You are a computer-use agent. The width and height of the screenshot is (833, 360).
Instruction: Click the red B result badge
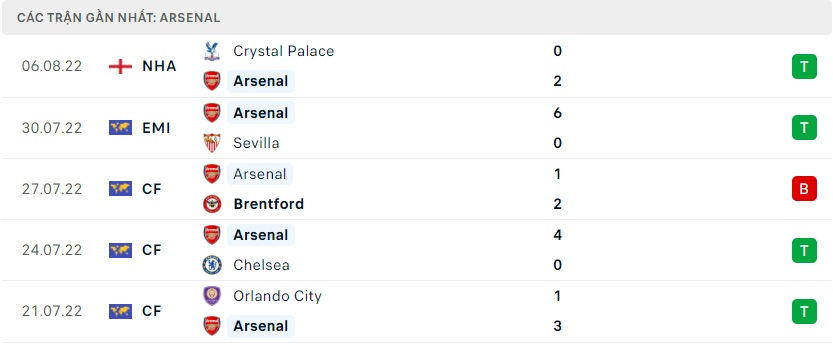click(804, 188)
